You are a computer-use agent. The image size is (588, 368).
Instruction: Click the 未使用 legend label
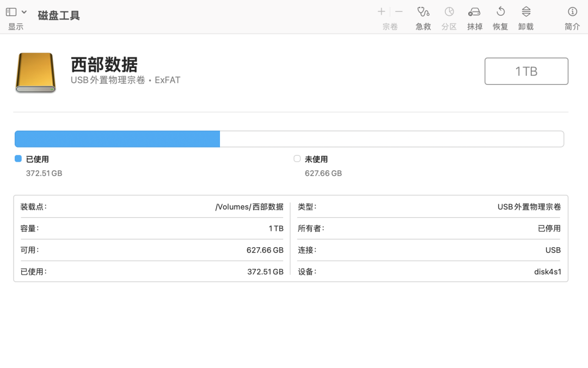point(316,159)
